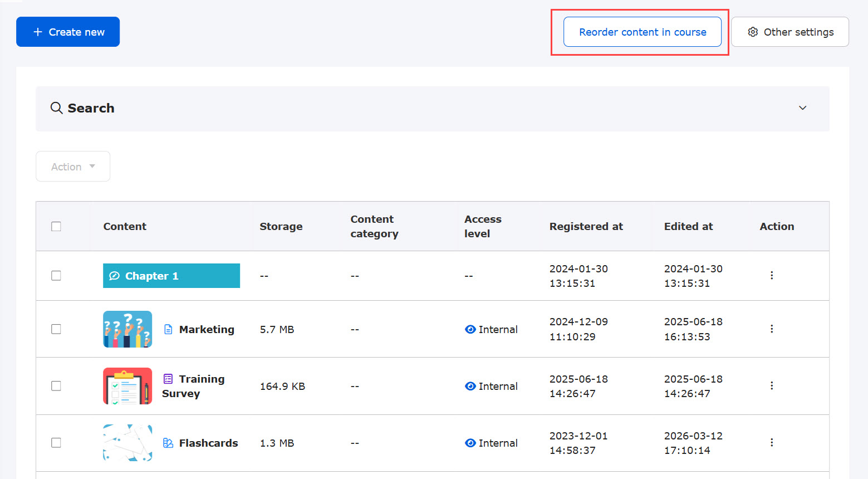Viewport: 868px width, 479px height.
Task: Click the Create new button
Action: [x=68, y=32]
